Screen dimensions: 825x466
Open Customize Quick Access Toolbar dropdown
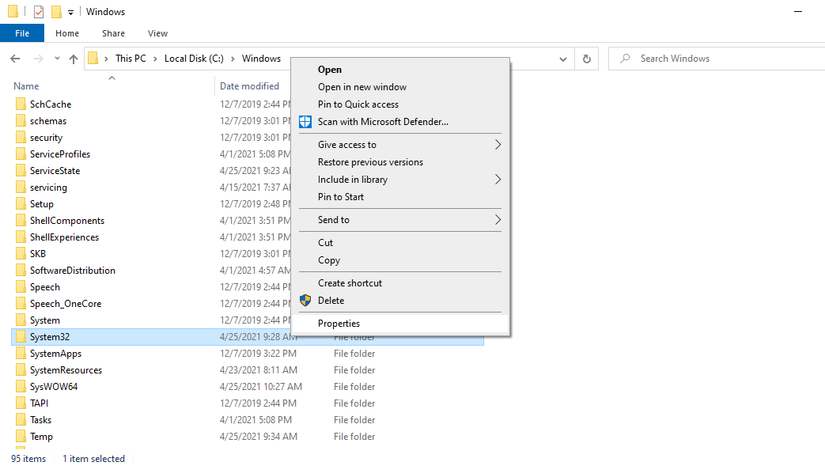pyautogui.click(x=71, y=12)
